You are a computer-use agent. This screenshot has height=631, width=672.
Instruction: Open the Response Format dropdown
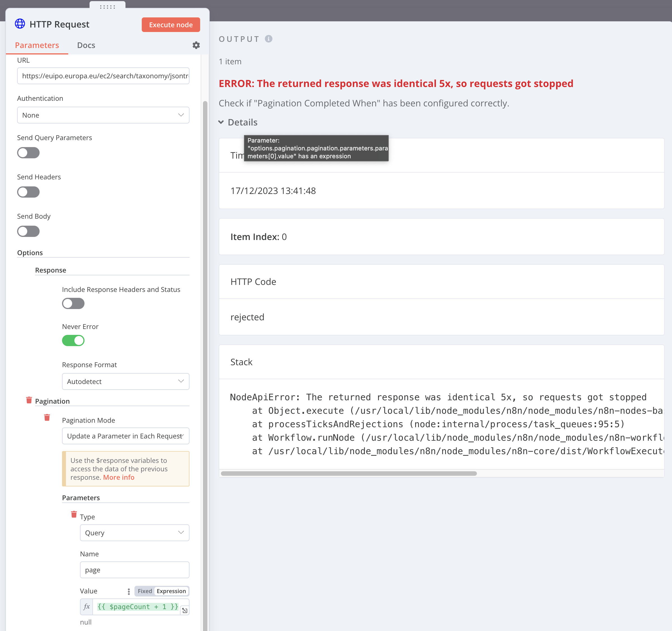coord(126,381)
